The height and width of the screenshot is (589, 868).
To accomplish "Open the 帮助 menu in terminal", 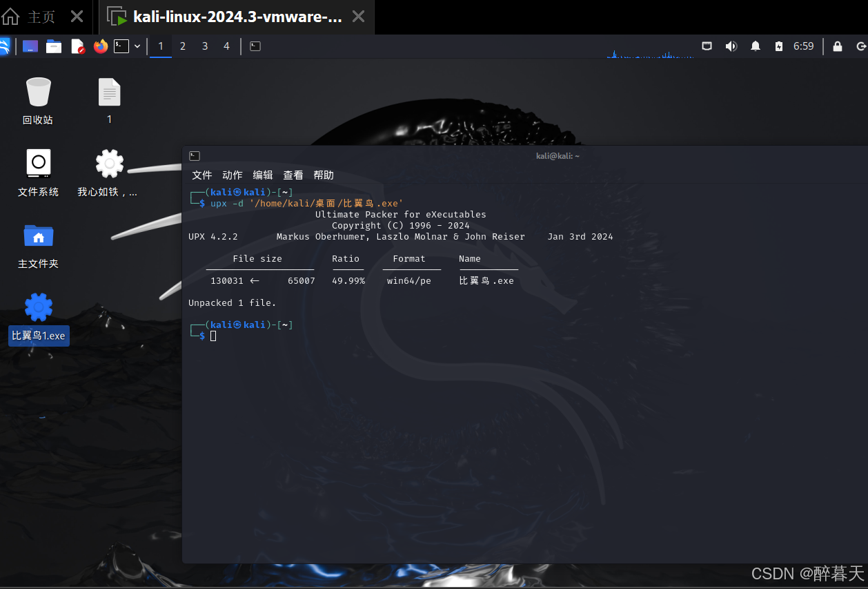I will [324, 175].
